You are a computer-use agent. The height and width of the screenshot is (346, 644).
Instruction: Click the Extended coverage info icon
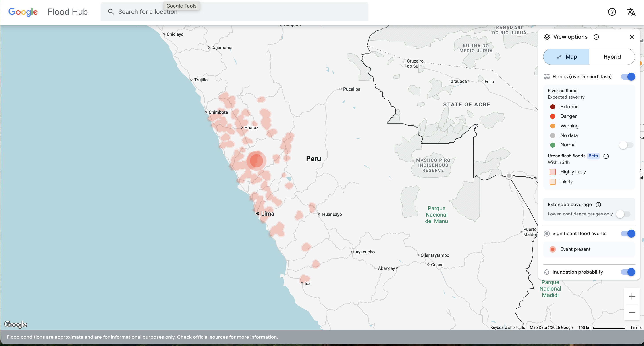coord(598,205)
